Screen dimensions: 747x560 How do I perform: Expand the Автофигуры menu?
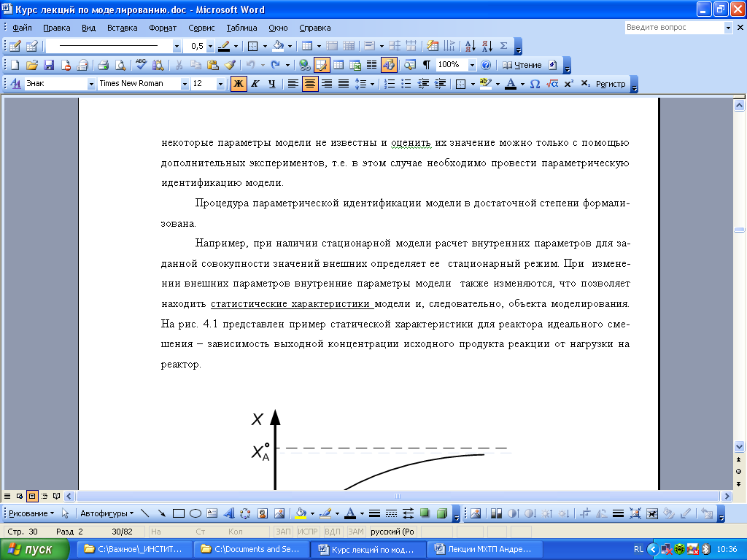pos(107,513)
